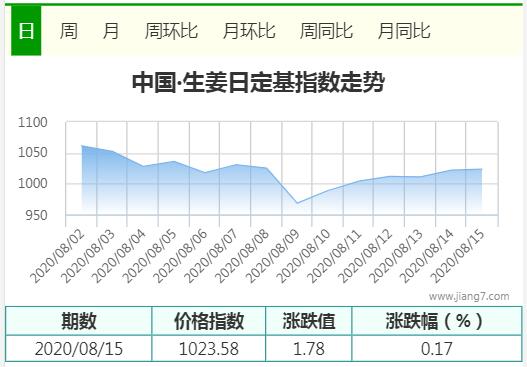This screenshot has width=527, height=367.
Task: Click table cell value 1.78
Action: point(309,349)
